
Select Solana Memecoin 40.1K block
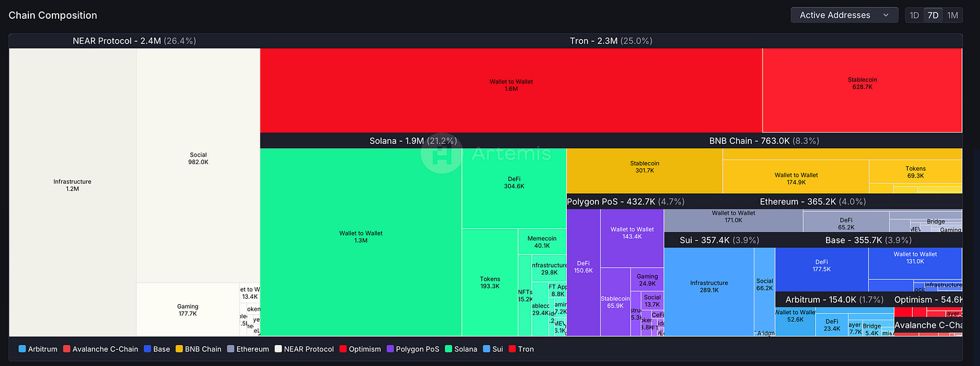tap(542, 241)
